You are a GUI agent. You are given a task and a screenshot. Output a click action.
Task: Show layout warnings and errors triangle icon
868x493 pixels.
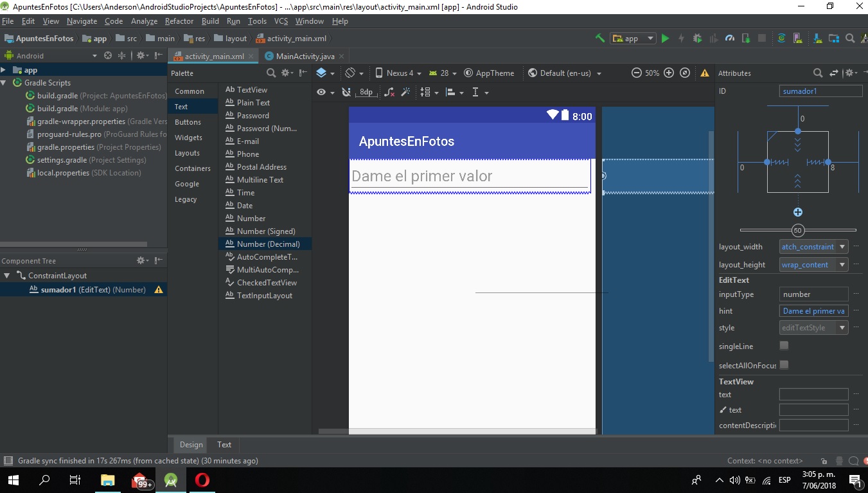click(705, 73)
